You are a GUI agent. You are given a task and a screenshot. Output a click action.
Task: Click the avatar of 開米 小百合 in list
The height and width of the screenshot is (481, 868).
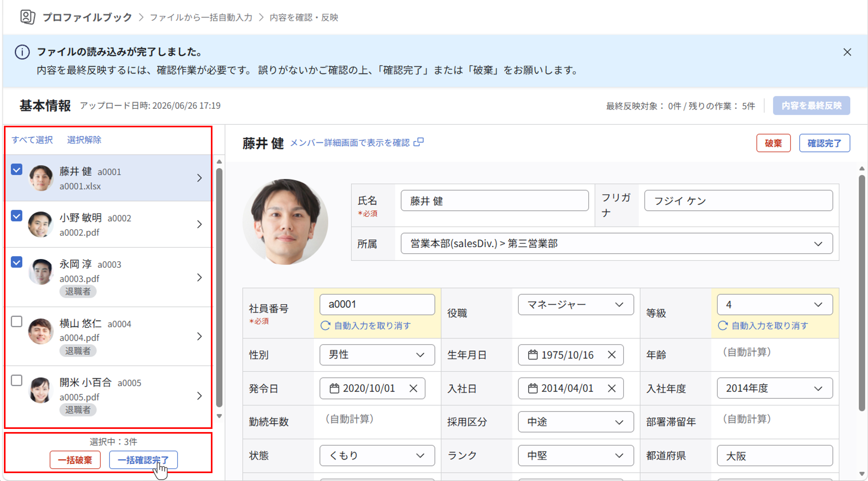(x=41, y=390)
